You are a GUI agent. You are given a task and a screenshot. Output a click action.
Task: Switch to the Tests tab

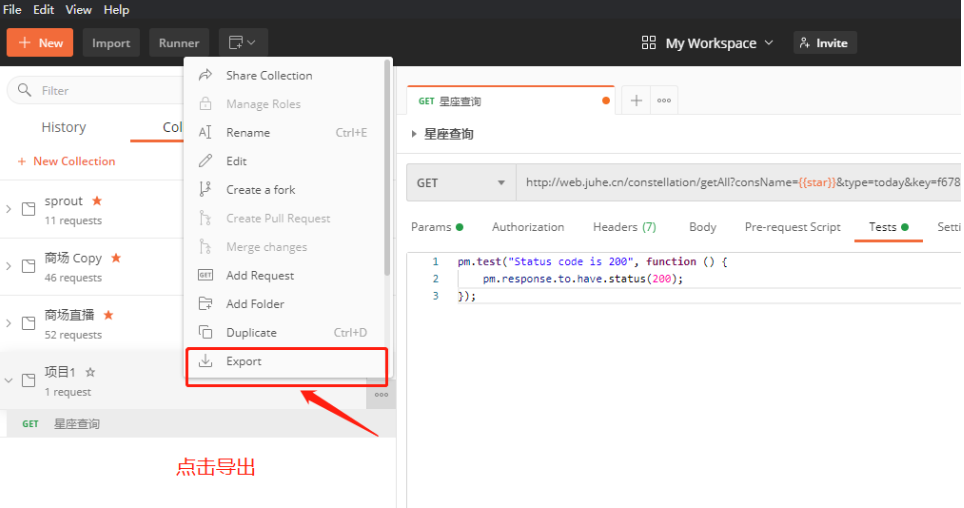[x=888, y=227]
